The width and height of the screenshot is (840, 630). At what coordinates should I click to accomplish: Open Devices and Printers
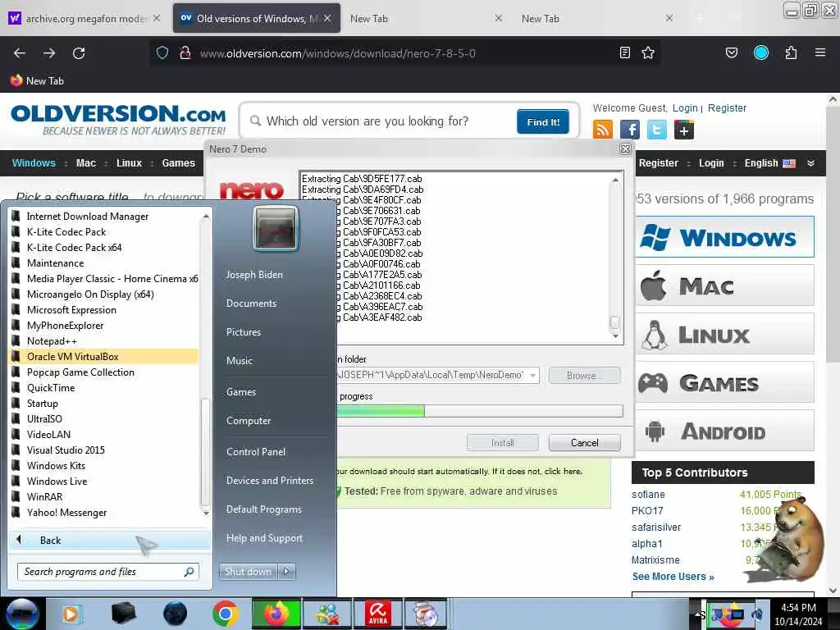click(x=269, y=481)
